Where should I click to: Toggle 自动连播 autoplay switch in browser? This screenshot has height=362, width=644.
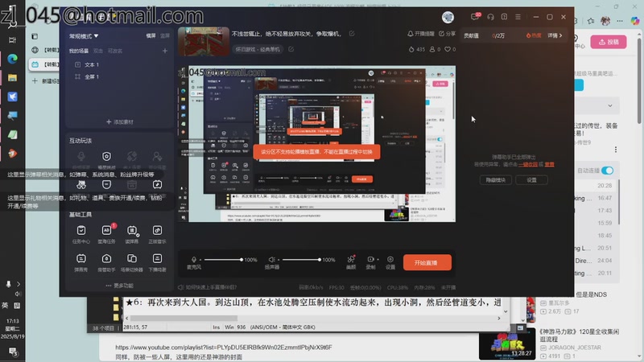coord(608,171)
